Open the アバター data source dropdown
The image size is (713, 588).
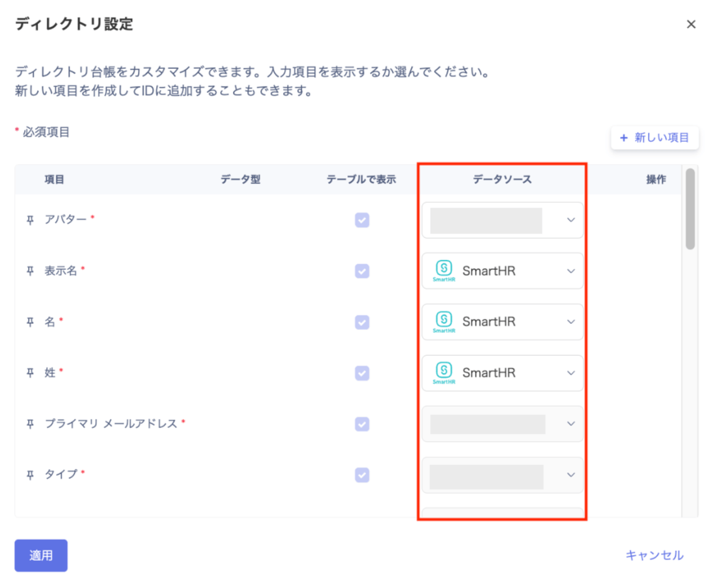tap(502, 220)
